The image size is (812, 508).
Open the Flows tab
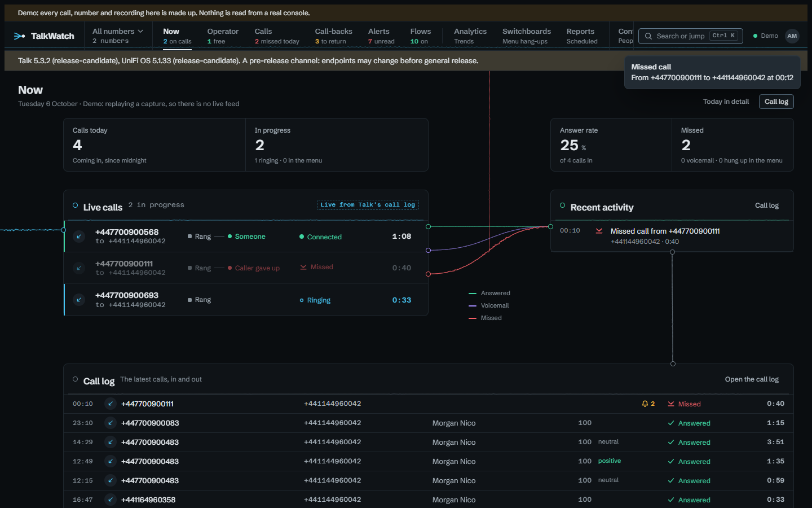(x=420, y=36)
